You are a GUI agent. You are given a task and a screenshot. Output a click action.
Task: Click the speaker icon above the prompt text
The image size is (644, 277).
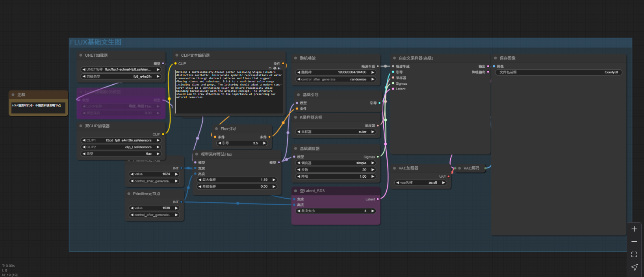[x=279, y=68]
